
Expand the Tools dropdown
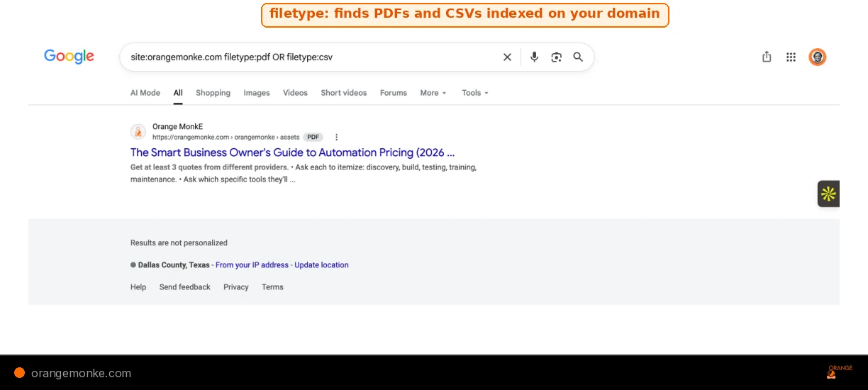pyautogui.click(x=475, y=93)
